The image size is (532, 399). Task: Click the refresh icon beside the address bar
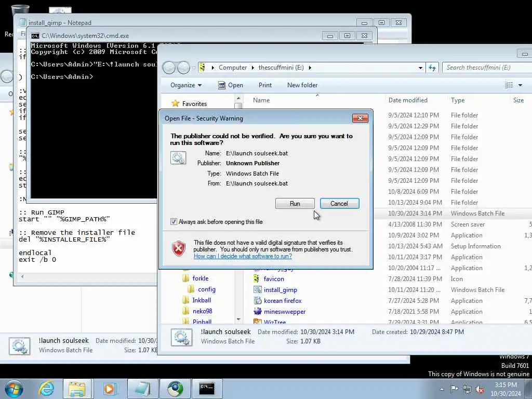pos(432,68)
